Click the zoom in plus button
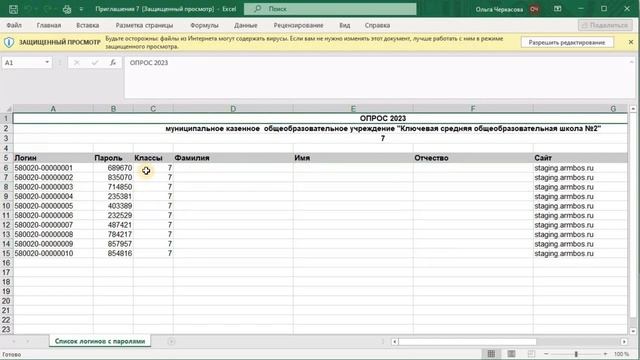The width and height of the screenshot is (640, 360). (x=605, y=354)
